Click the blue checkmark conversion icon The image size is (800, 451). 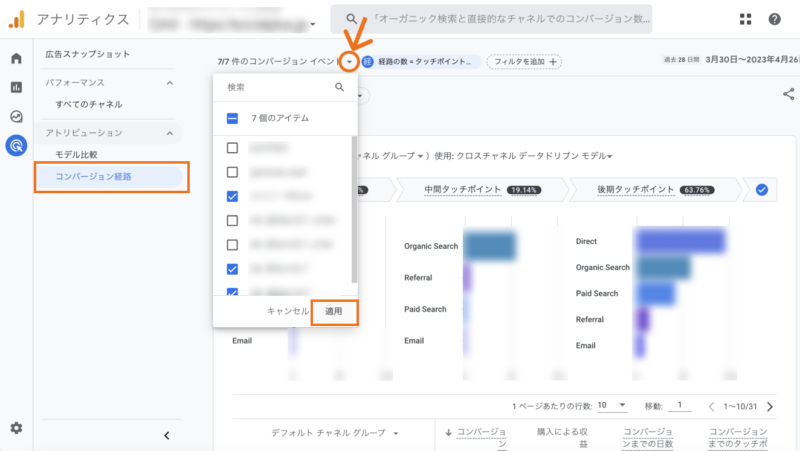[762, 190]
